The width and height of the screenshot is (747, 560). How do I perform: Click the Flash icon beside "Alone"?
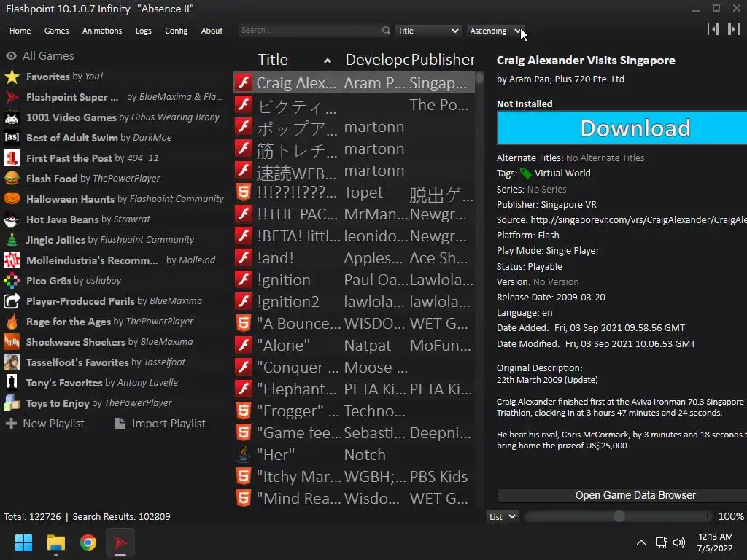coord(244,345)
